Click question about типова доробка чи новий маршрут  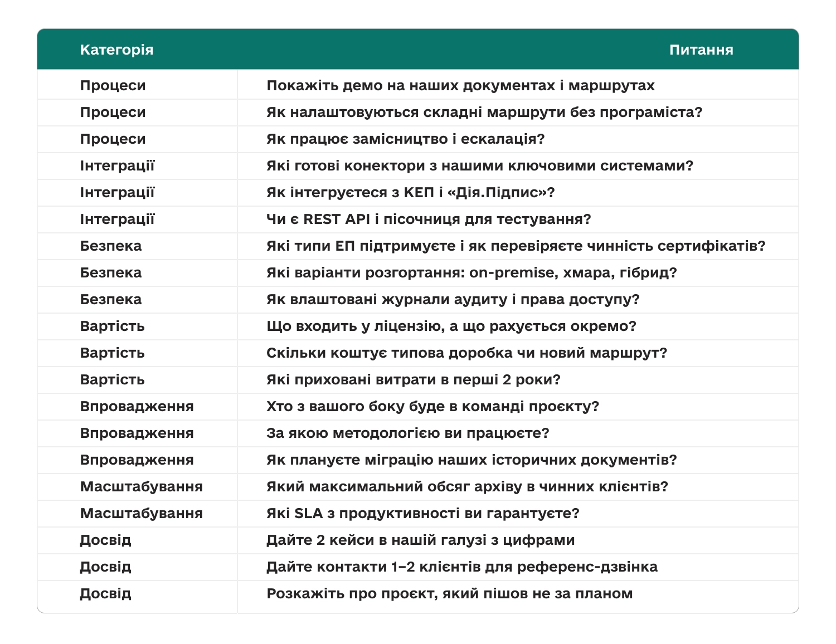(466, 353)
